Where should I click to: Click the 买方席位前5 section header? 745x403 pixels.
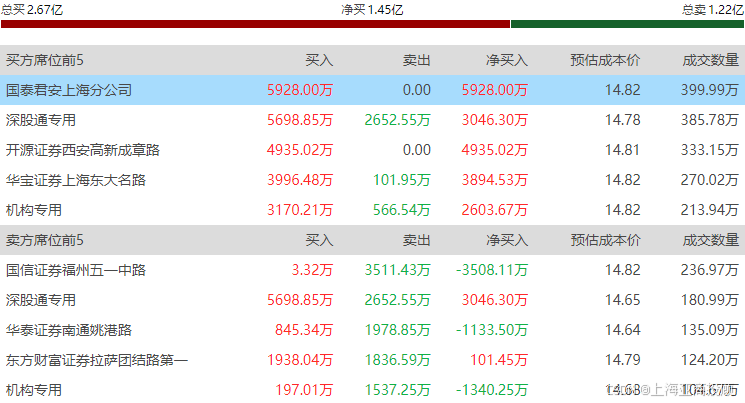coord(45,60)
